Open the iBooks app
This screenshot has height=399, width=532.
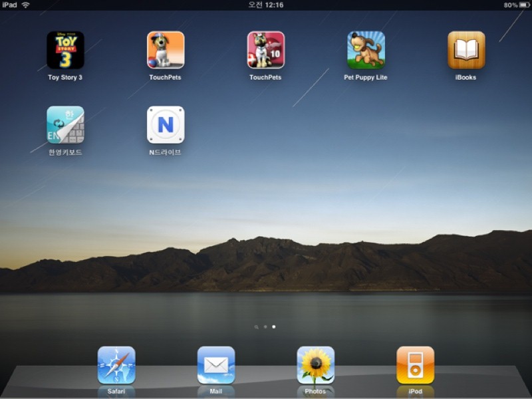pos(466,51)
